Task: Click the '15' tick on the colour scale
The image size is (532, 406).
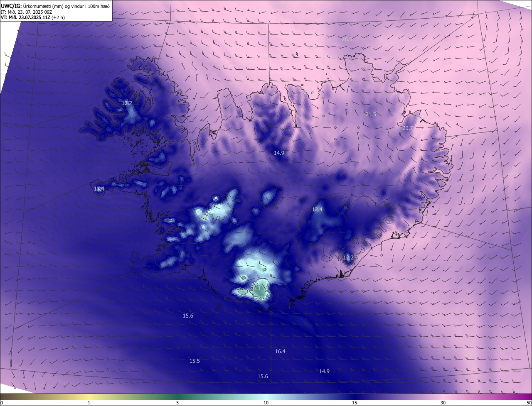Action: click(x=355, y=403)
